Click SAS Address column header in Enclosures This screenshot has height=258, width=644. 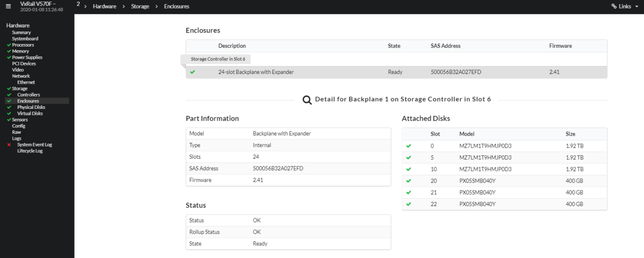coord(445,46)
